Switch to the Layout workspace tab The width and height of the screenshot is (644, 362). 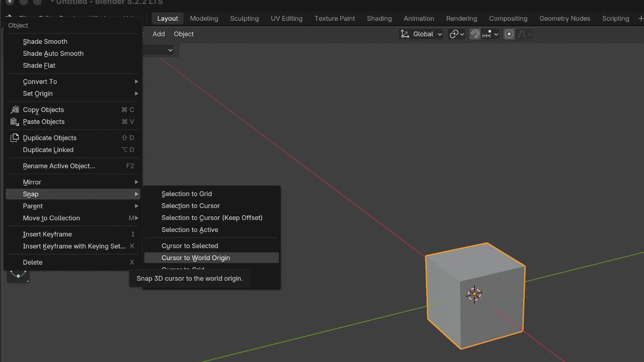click(x=167, y=18)
